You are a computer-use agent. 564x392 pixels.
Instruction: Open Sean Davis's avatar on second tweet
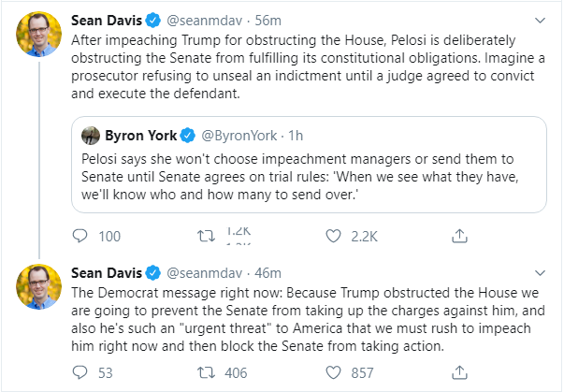tap(38, 290)
